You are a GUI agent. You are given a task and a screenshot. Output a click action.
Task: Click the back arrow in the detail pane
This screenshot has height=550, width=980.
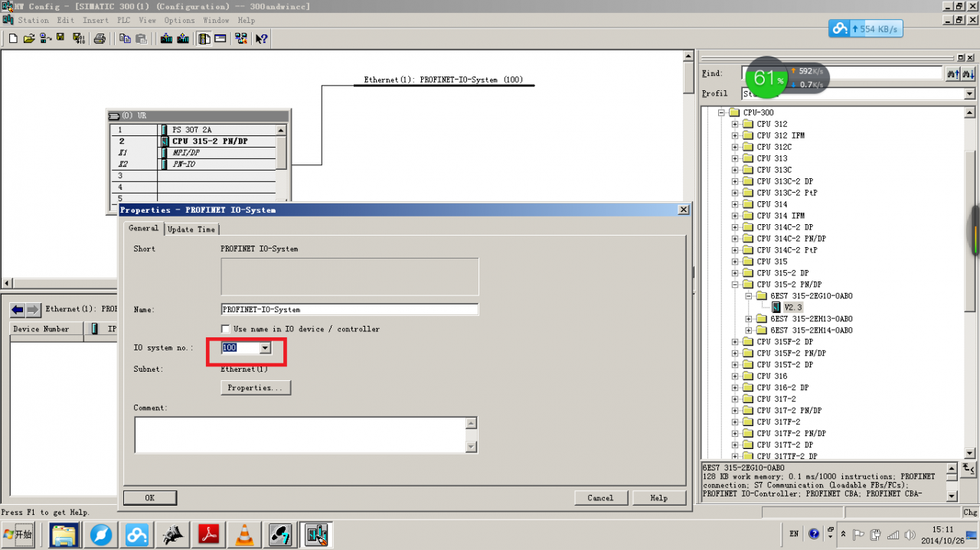click(18, 310)
